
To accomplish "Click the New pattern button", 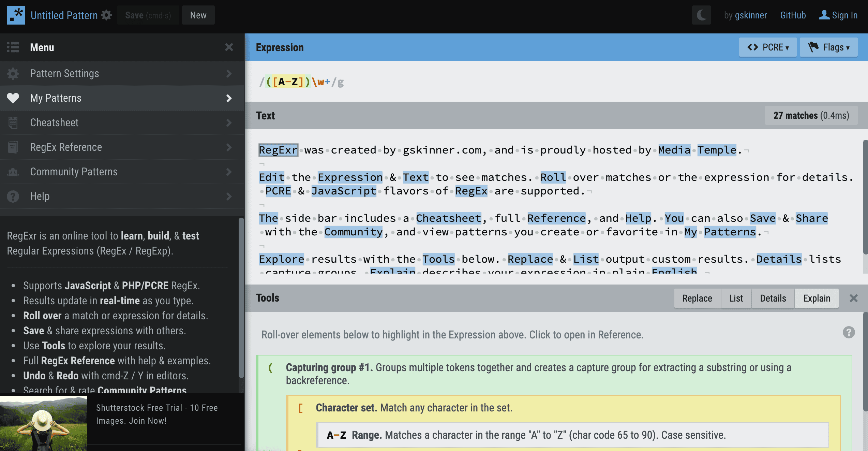I will [x=198, y=15].
